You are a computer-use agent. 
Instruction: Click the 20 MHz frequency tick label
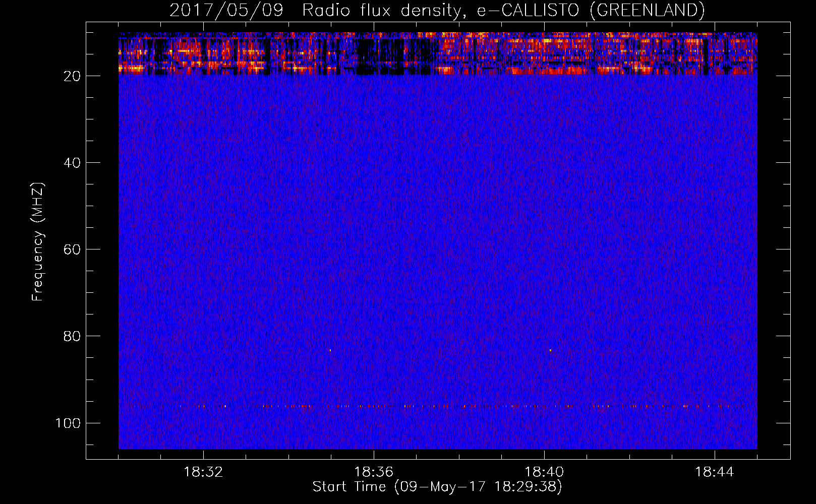coord(72,76)
